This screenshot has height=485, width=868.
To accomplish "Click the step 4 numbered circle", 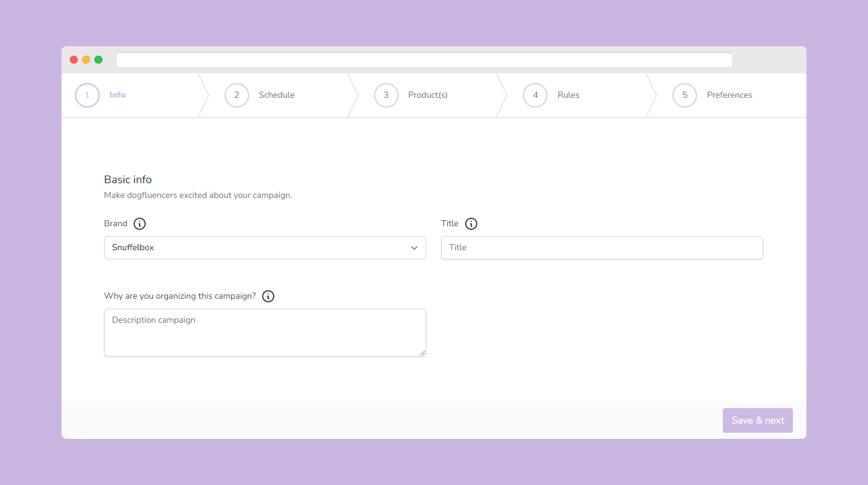I will 535,95.
